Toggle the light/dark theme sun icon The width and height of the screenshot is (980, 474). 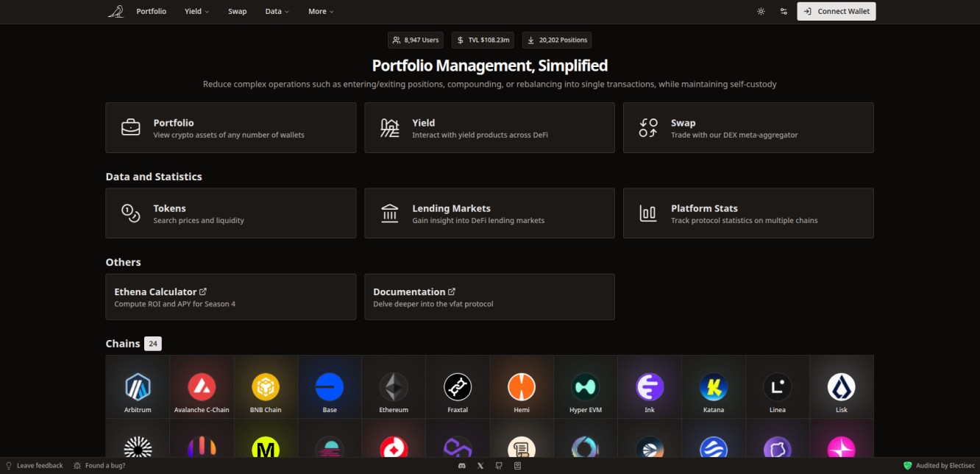761,11
